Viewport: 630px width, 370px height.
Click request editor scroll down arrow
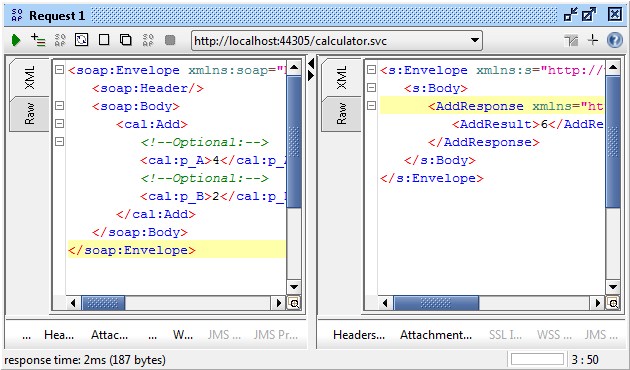pyautogui.click(x=294, y=287)
